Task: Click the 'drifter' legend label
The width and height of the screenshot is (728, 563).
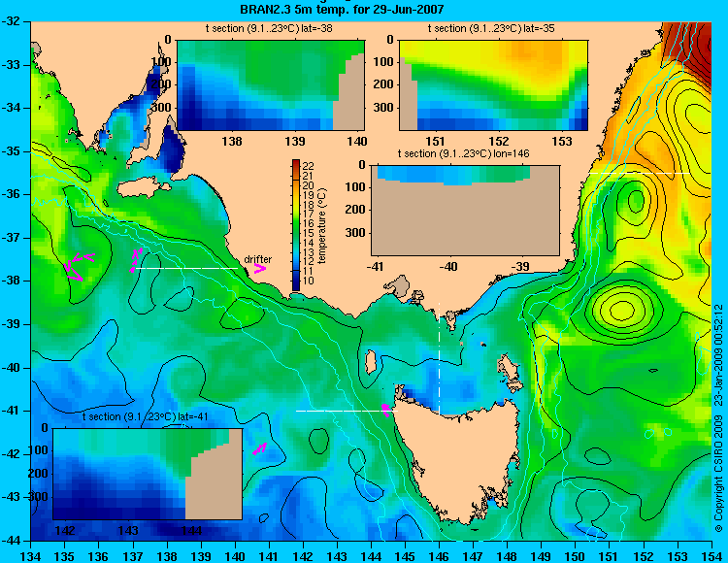Action: (x=257, y=259)
